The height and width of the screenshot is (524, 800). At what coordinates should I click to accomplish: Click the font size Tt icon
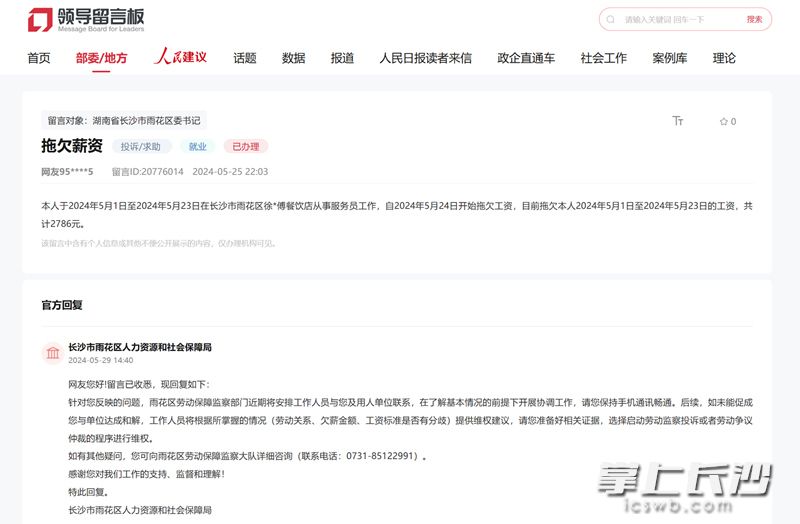pyautogui.click(x=678, y=121)
